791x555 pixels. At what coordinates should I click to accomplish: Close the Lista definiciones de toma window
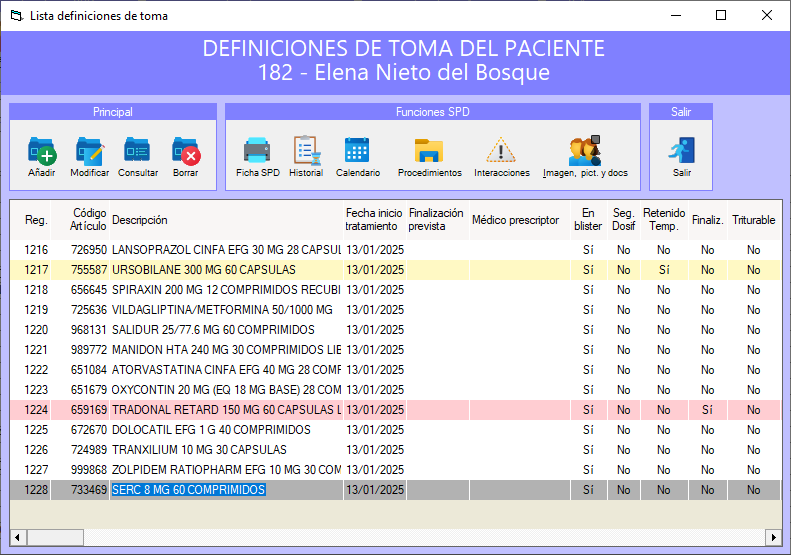click(767, 16)
